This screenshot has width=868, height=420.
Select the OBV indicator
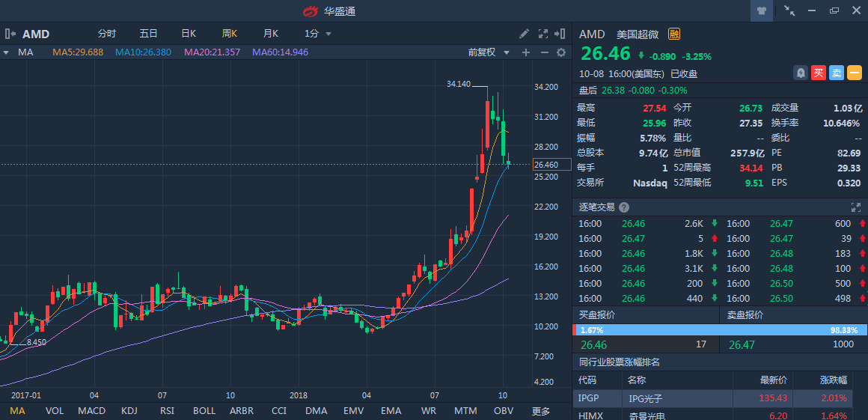click(503, 411)
